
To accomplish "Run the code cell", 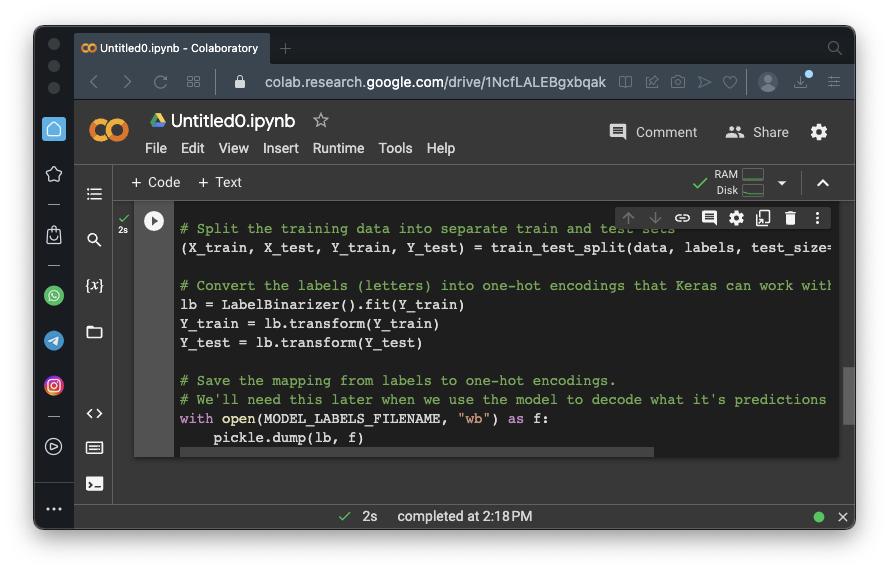I will [154, 221].
